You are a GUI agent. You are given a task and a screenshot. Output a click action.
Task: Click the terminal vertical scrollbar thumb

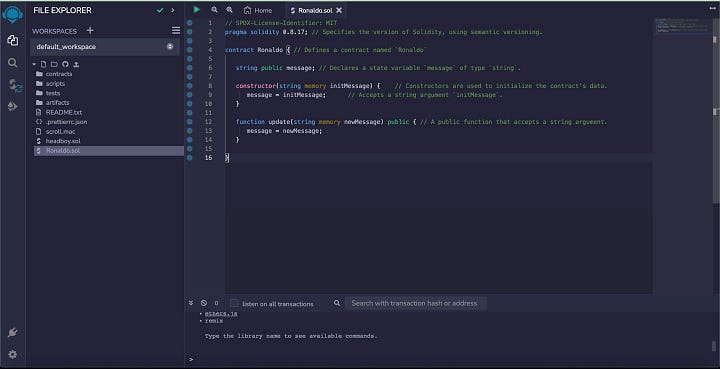(x=714, y=346)
